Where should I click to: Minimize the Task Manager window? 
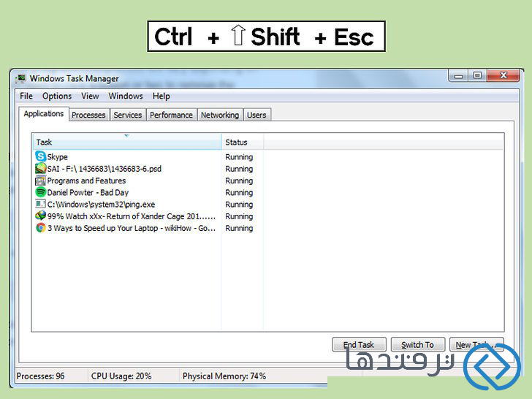pyautogui.click(x=459, y=76)
